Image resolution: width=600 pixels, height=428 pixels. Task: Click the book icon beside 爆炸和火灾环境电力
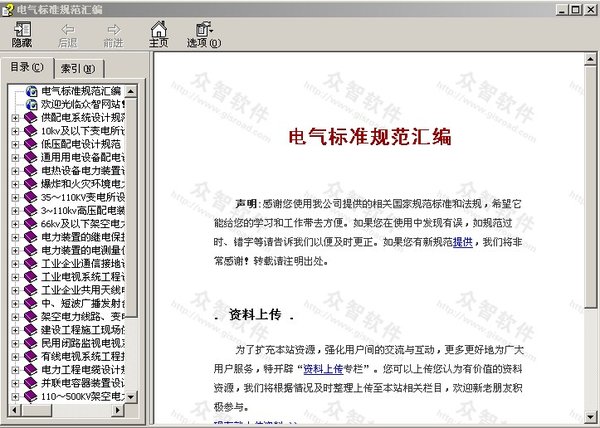[x=31, y=184]
